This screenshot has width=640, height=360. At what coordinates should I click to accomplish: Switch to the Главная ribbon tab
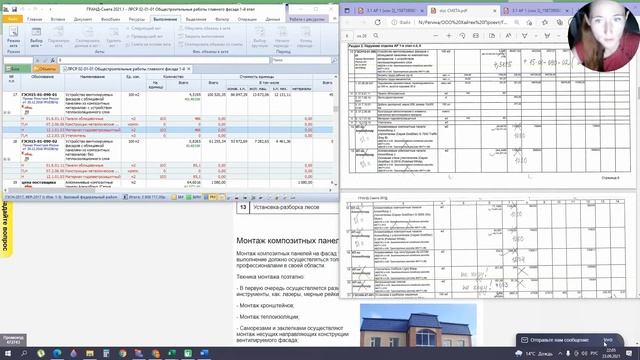click(35, 19)
